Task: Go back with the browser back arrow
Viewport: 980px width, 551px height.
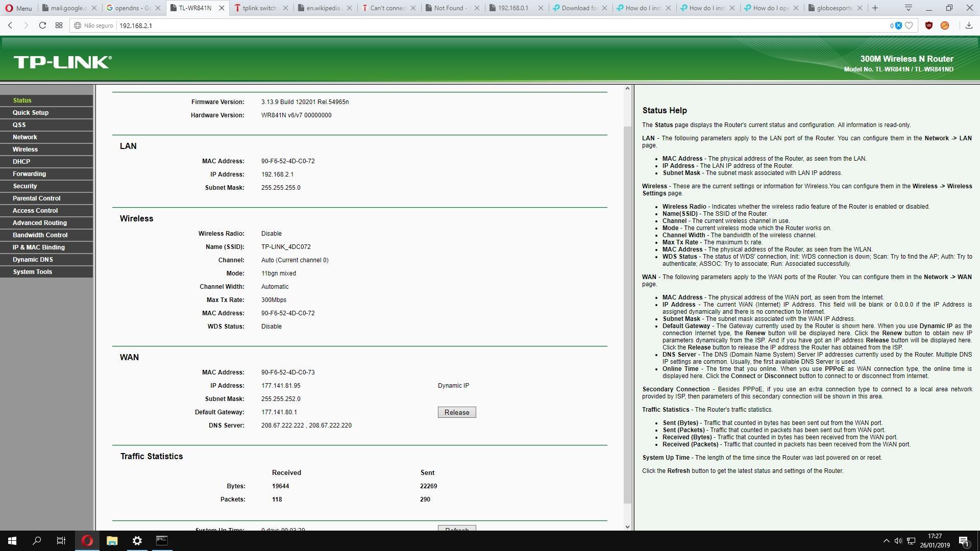Action: [10, 26]
